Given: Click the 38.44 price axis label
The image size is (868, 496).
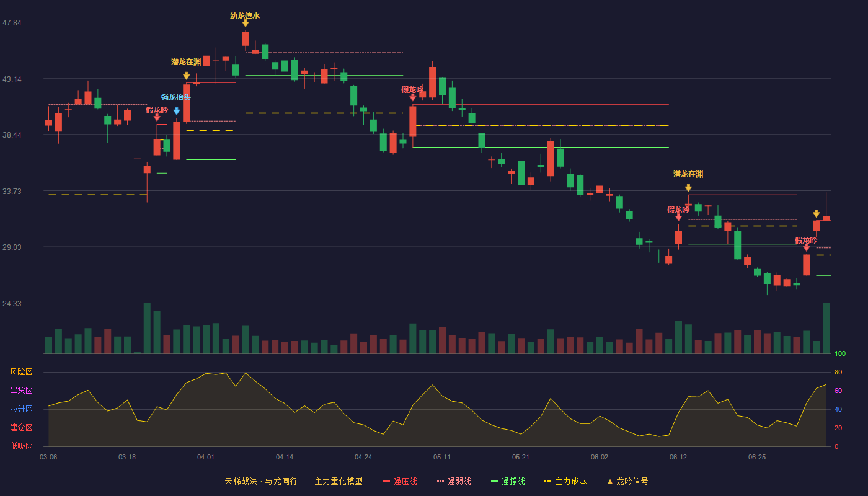Looking at the screenshot, I should (12, 135).
